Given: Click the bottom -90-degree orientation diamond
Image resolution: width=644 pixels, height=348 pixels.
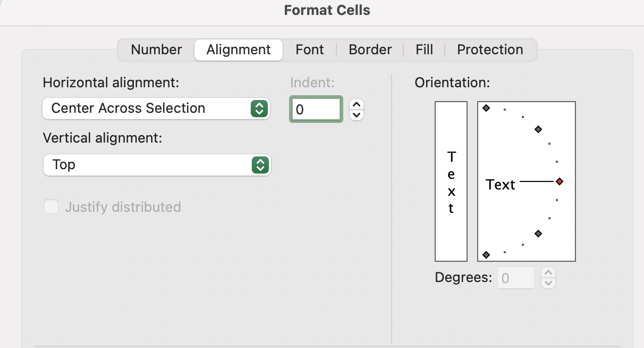Looking at the screenshot, I should (x=486, y=255).
